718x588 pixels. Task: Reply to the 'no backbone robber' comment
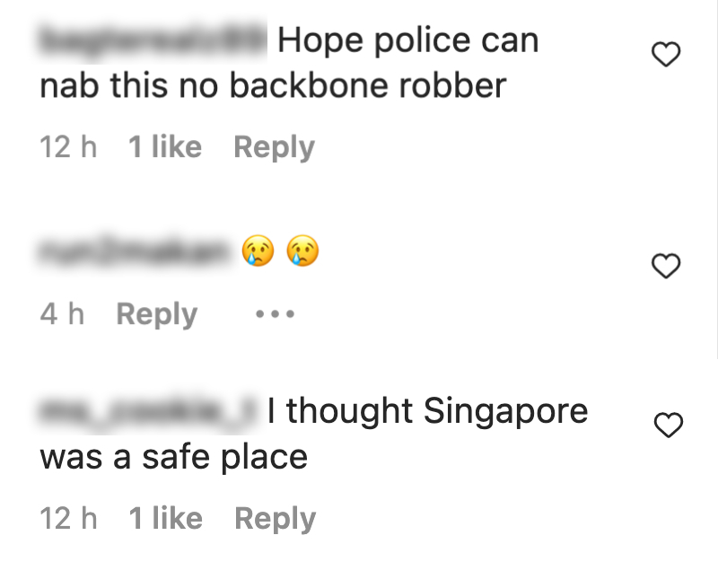[x=274, y=147]
